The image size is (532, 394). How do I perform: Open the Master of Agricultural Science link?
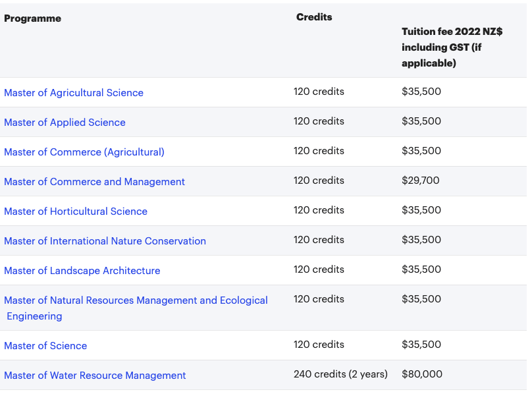tap(74, 93)
